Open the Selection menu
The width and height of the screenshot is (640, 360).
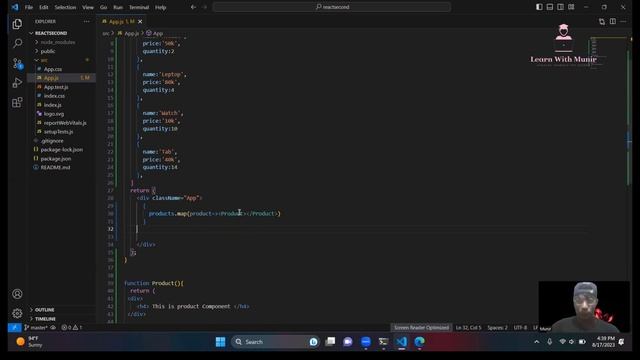(x=65, y=7)
